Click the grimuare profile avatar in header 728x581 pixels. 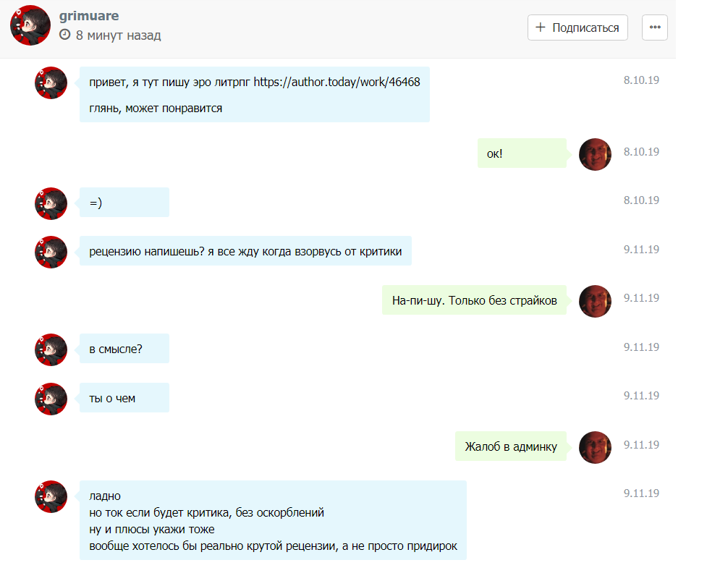coord(30,26)
